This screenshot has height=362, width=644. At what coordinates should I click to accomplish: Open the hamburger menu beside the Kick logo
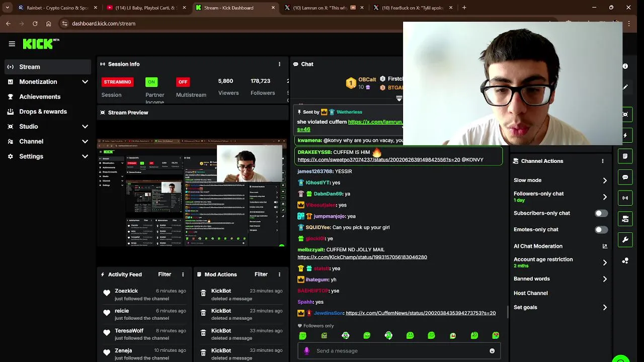pos(12,44)
